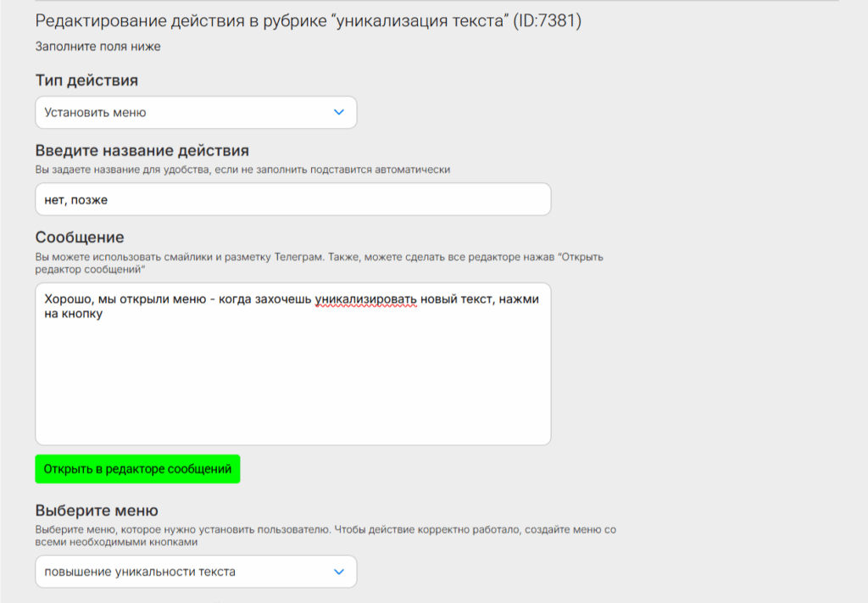
Task: Click the hint about the name filling in automatically
Action: point(242,169)
